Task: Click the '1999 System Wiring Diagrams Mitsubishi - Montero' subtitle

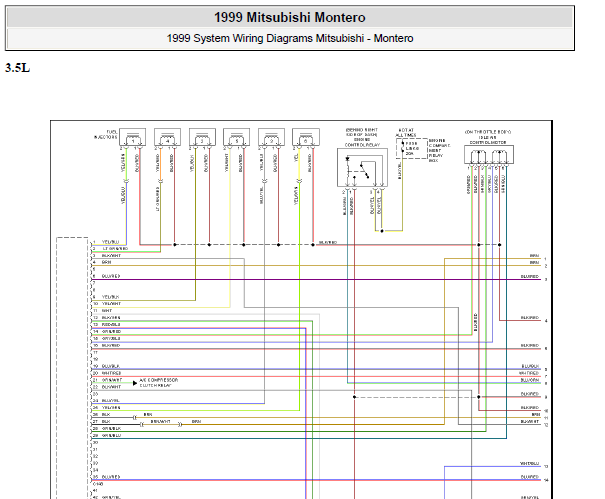Action: tap(290, 38)
